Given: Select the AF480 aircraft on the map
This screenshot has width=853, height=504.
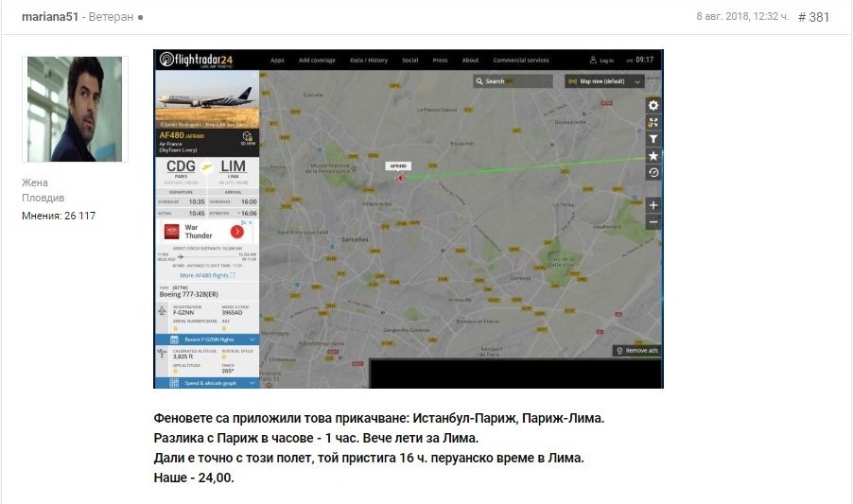Looking at the screenshot, I should [x=401, y=177].
